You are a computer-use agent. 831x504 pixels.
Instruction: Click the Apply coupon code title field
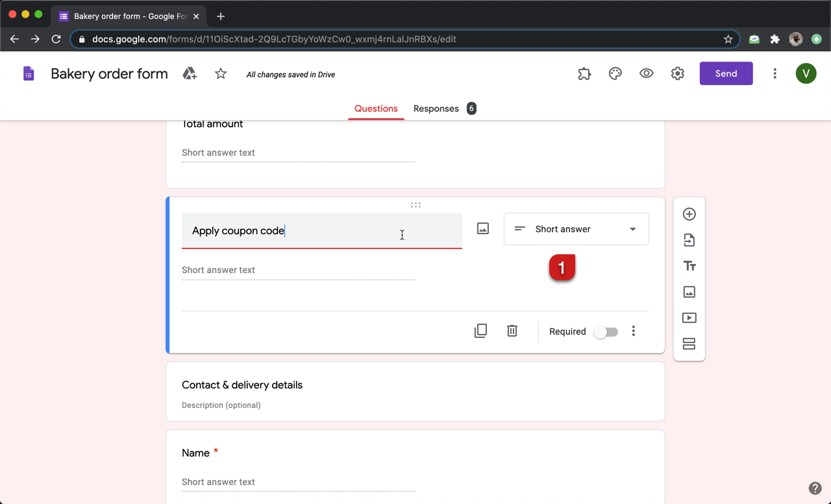click(321, 231)
